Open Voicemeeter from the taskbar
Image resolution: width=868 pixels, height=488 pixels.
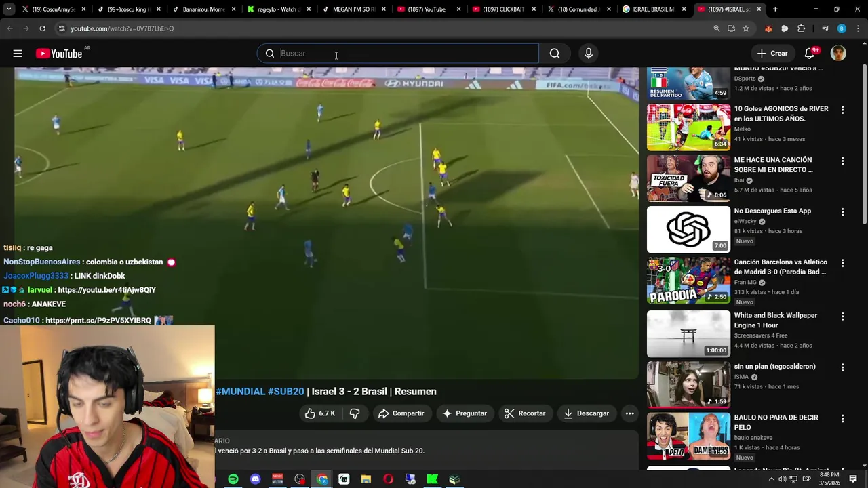pyautogui.click(x=277, y=479)
